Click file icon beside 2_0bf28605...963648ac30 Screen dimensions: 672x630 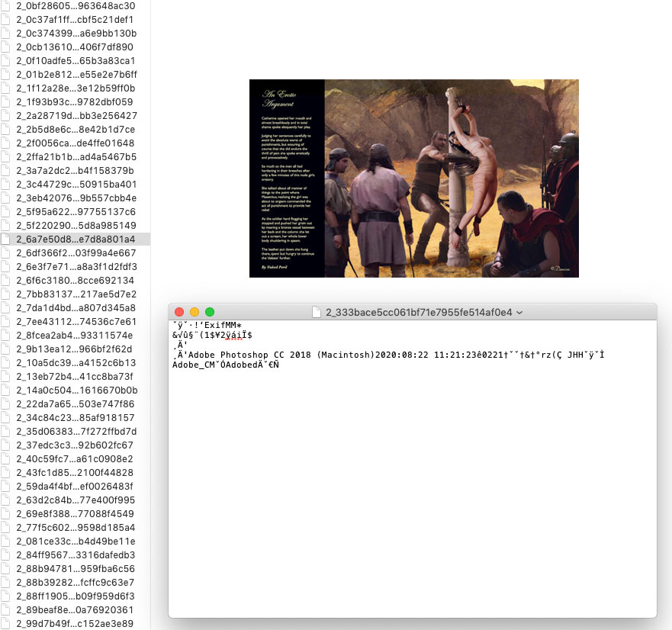click(x=7, y=6)
